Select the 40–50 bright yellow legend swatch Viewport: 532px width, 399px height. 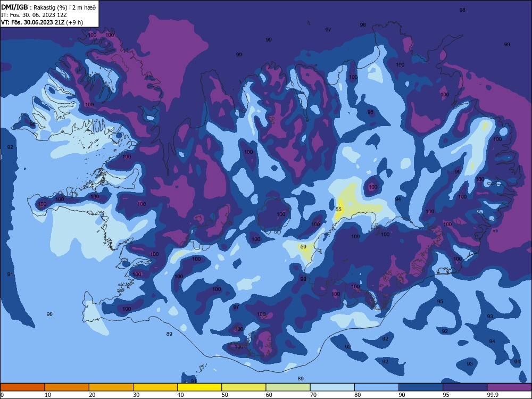(199, 387)
